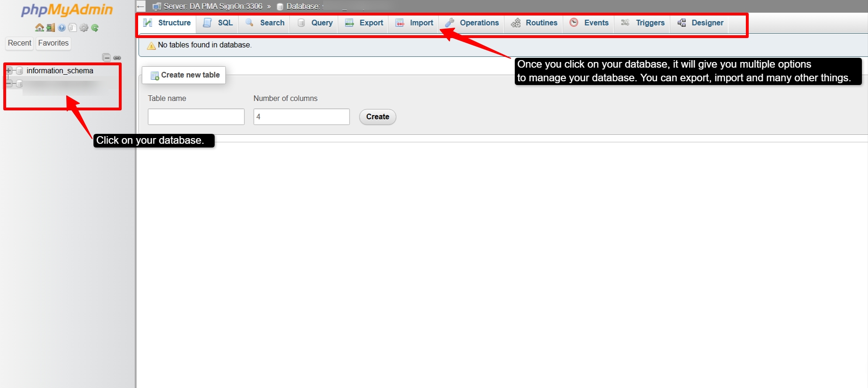Screen dimensions: 868x388
Task: Select information_schema database in tree
Action: 60,70
